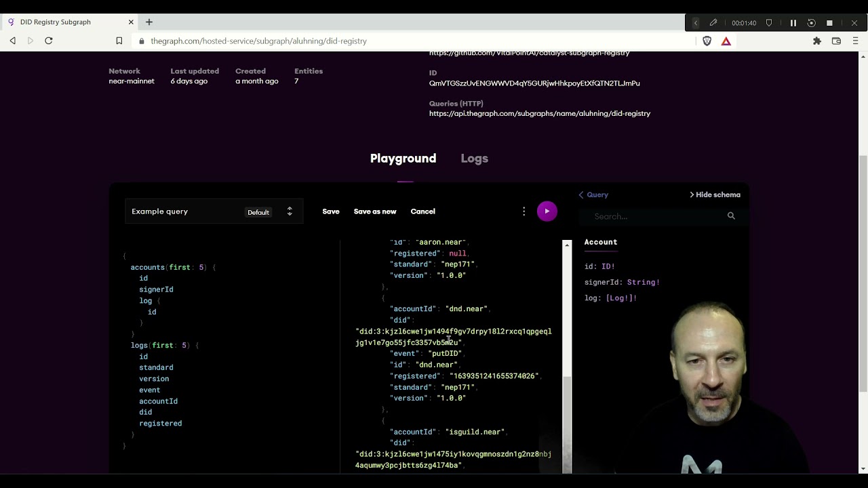Open the browser extensions puzzle icon

[x=817, y=41]
